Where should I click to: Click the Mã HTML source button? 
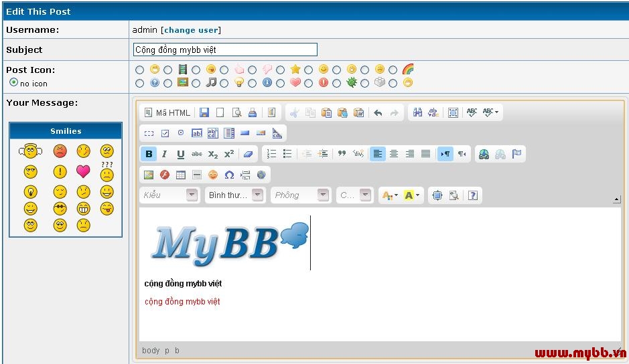pyautogui.click(x=167, y=112)
